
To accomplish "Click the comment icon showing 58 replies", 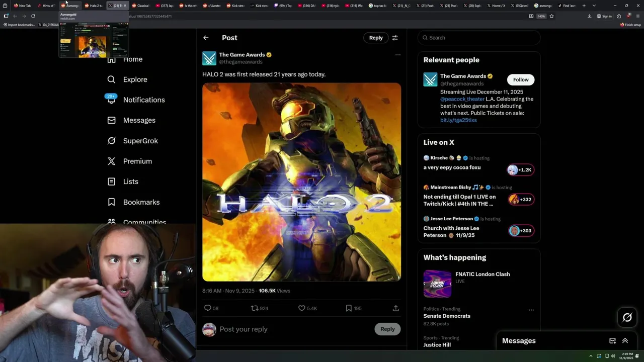I will pyautogui.click(x=207, y=308).
